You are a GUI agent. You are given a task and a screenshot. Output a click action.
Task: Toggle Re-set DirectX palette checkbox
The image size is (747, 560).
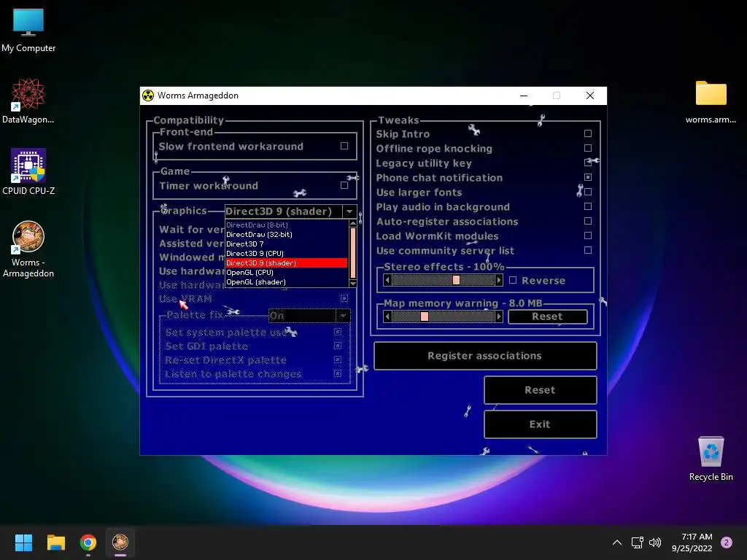pyautogui.click(x=338, y=359)
